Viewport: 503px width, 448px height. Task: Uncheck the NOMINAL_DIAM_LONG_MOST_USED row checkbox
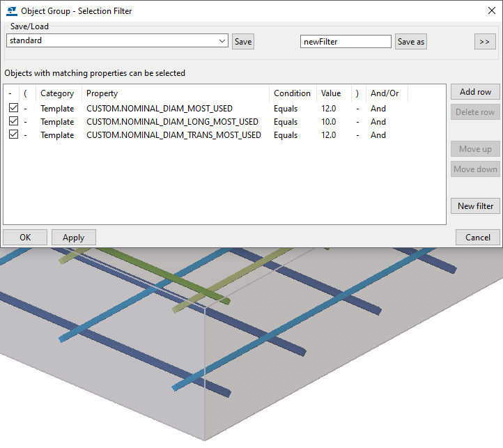[x=13, y=122]
